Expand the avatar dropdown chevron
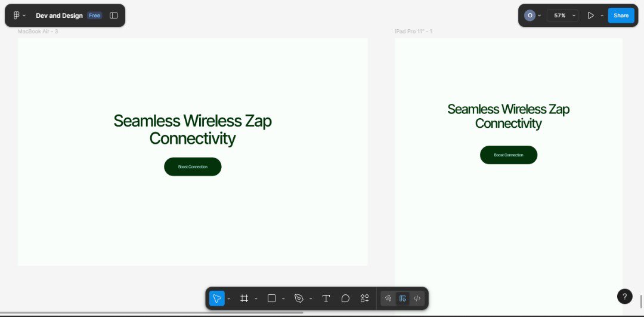This screenshot has width=644, height=317. (x=539, y=16)
